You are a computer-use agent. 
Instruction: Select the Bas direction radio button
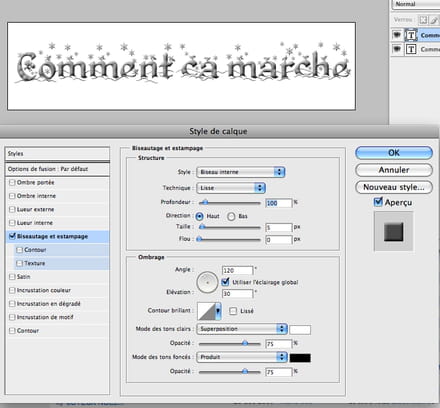[x=231, y=216]
